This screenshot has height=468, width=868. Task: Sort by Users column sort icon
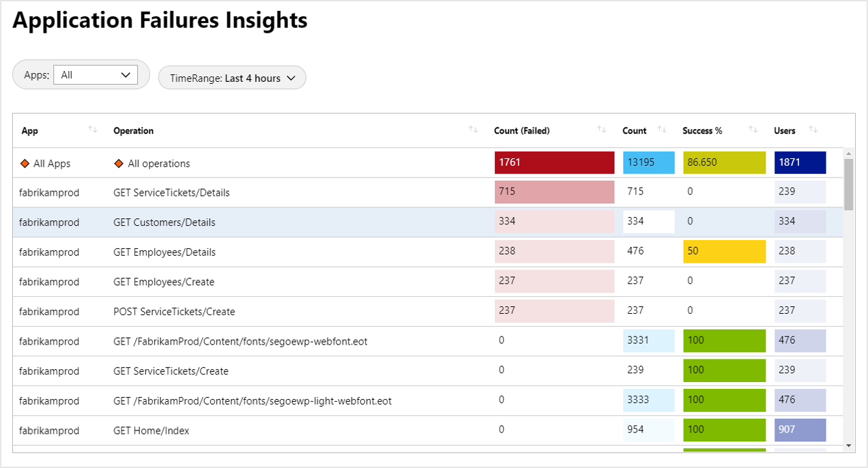(x=813, y=130)
